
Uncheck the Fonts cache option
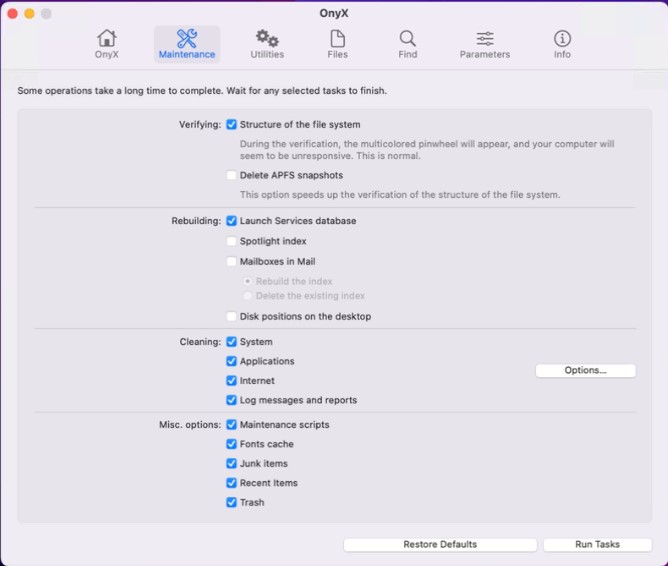[x=232, y=444]
